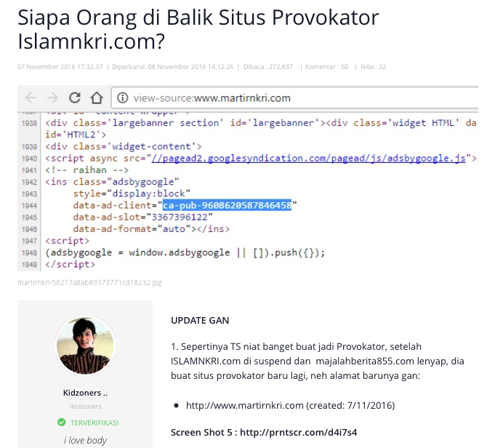Click source line number 1938
The image size is (487, 448).
[29, 124]
